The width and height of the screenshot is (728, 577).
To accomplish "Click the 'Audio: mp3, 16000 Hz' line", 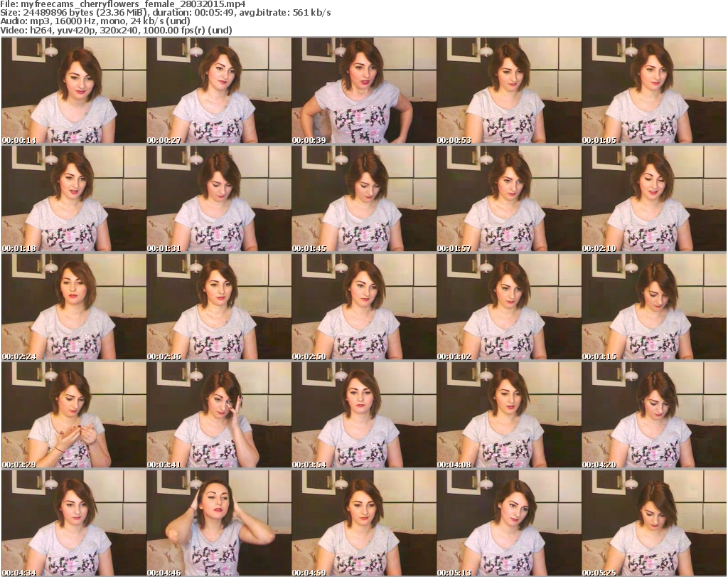I will [95, 21].
